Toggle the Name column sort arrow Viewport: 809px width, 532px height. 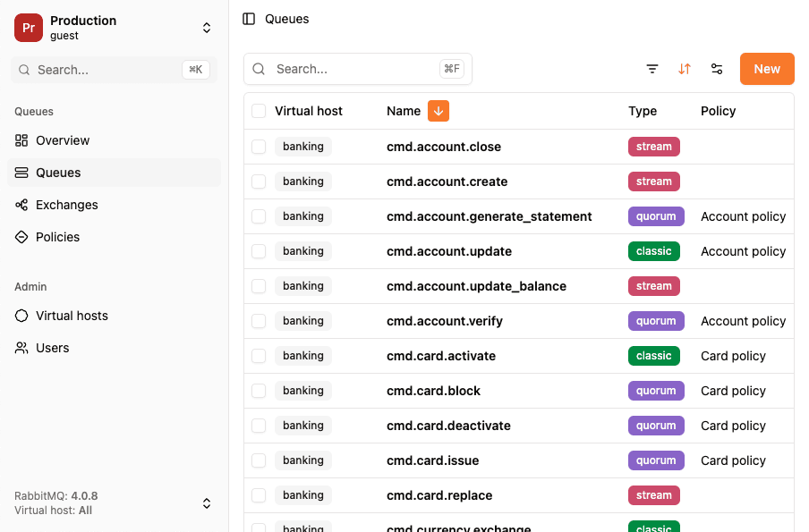point(438,111)
